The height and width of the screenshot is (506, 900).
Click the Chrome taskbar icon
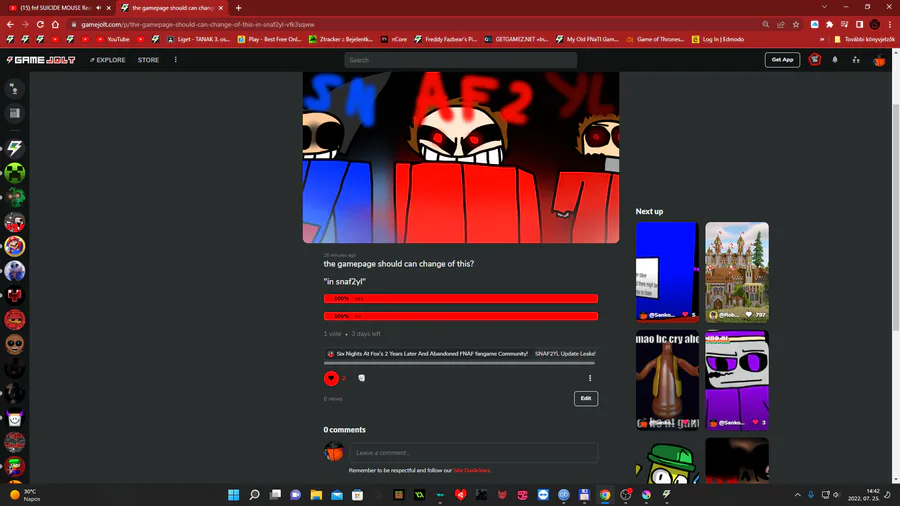tap(605, 495)
